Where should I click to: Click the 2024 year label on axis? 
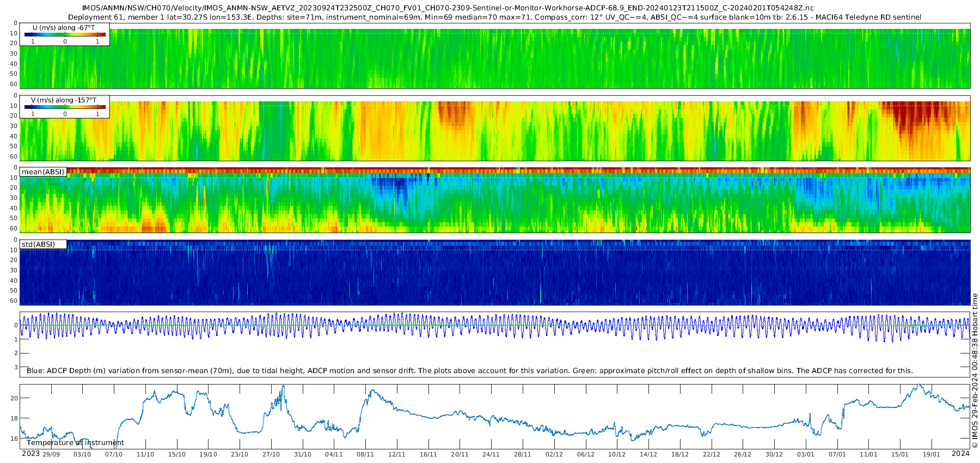[x=960, y=453]
